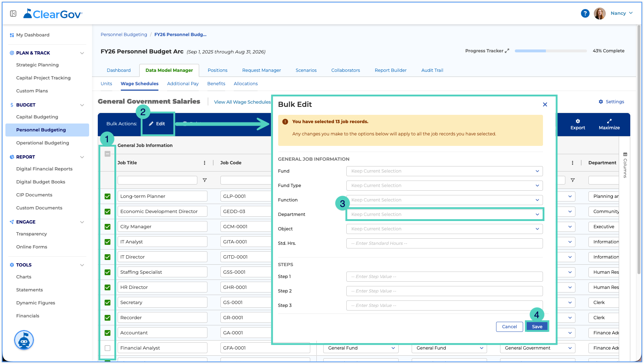This screenshot has width=644, height=364.
Task: Open the Function dropdown
Action: (x=444, y=200)
